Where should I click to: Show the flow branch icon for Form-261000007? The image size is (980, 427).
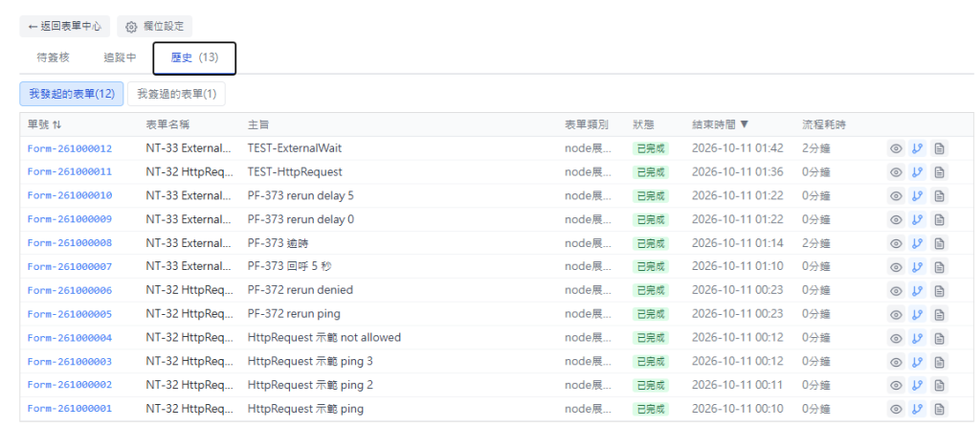coord(918,267)
